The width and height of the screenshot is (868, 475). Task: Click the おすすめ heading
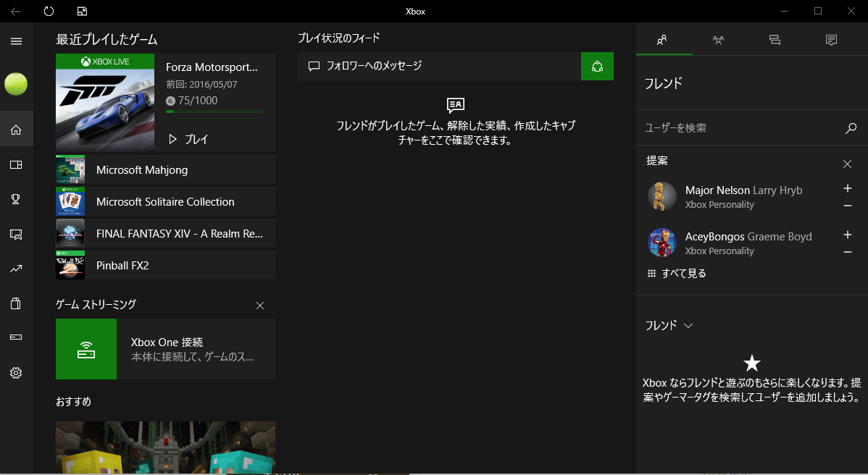(74, 401)
